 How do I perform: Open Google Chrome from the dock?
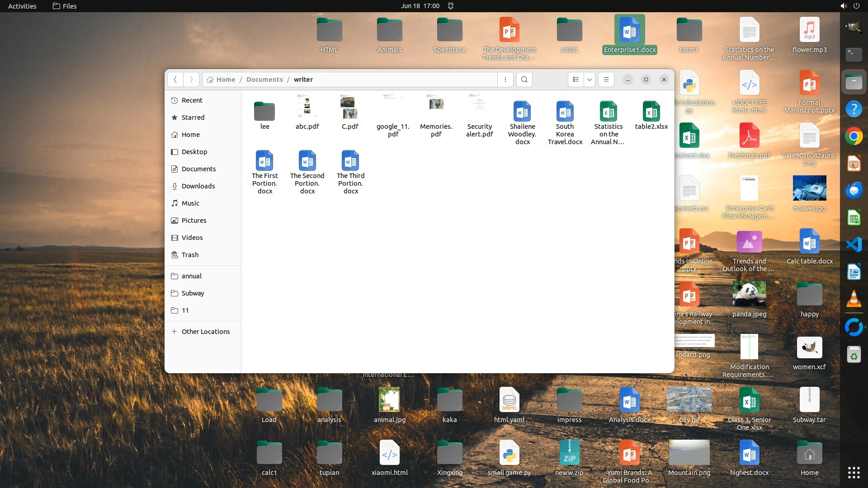(854, 136)
